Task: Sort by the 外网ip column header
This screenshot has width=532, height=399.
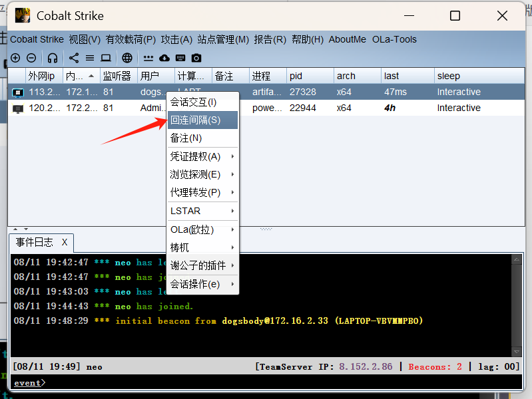Action: click(44, 76)
